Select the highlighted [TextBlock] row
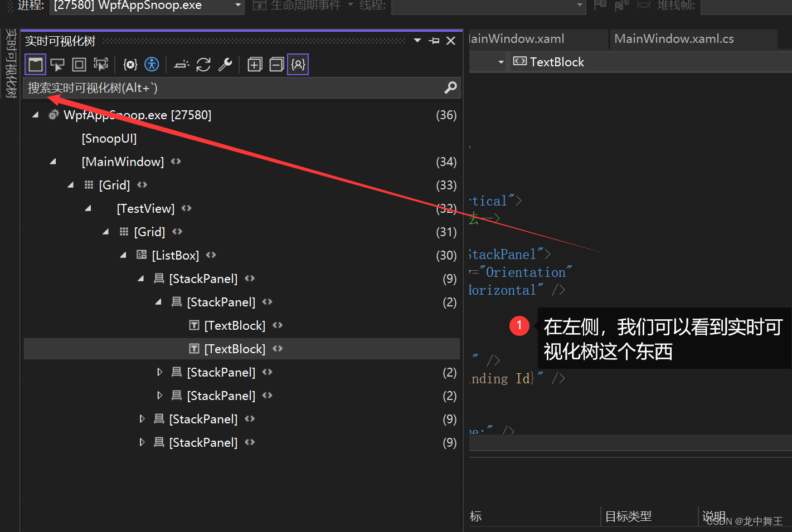This screenshot has width=792, height=532. click(x=242, y=349)
